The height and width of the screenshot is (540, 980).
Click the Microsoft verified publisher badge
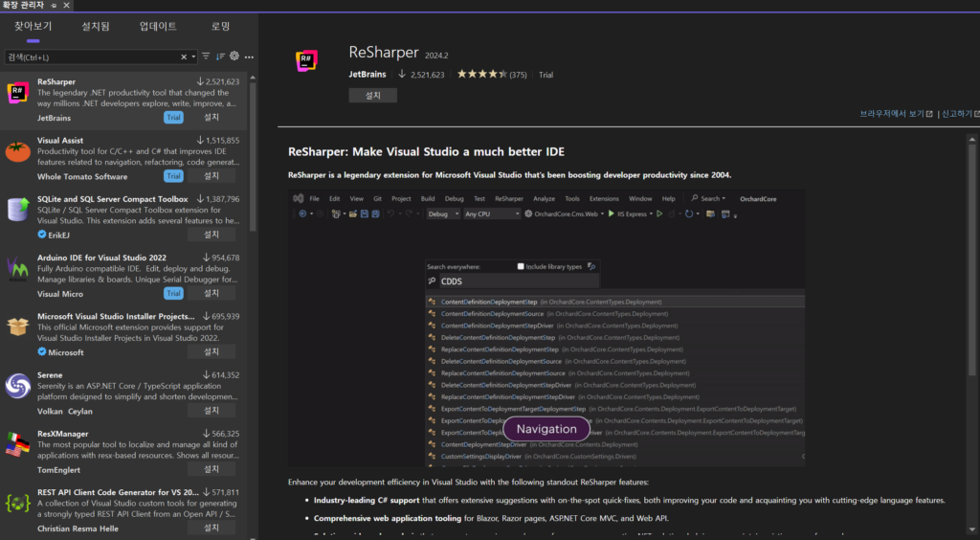click(x=42, y=352)
